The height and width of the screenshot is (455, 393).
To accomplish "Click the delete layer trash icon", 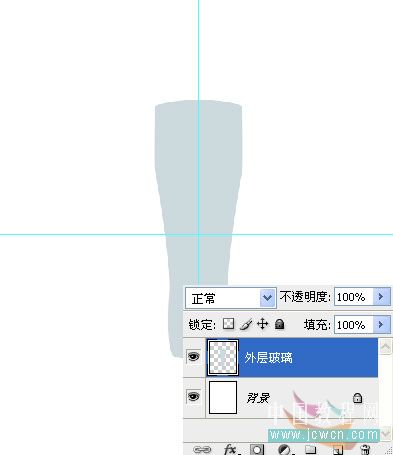I will (x=365, y=450).
